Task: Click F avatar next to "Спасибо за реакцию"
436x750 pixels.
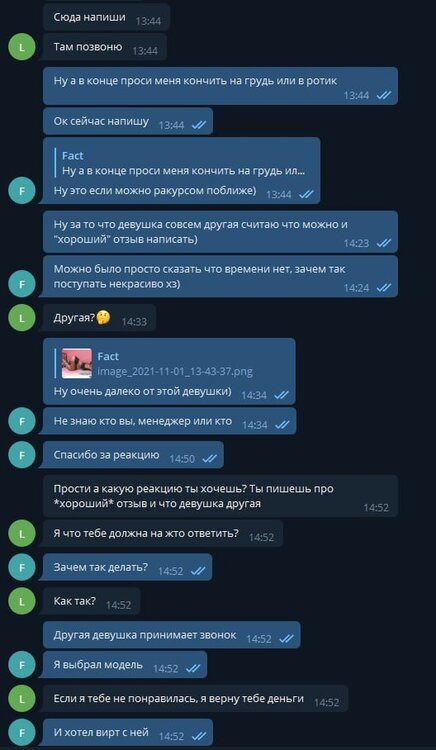Action: (22, 455)
